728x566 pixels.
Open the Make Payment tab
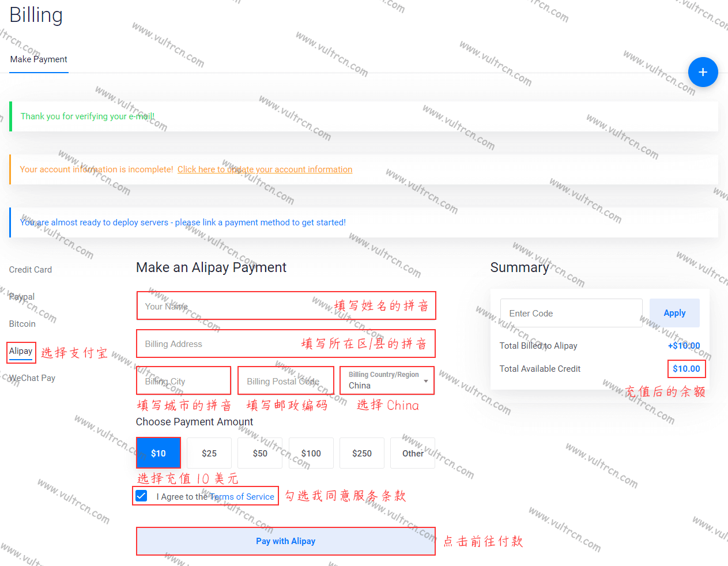point(39,59)
